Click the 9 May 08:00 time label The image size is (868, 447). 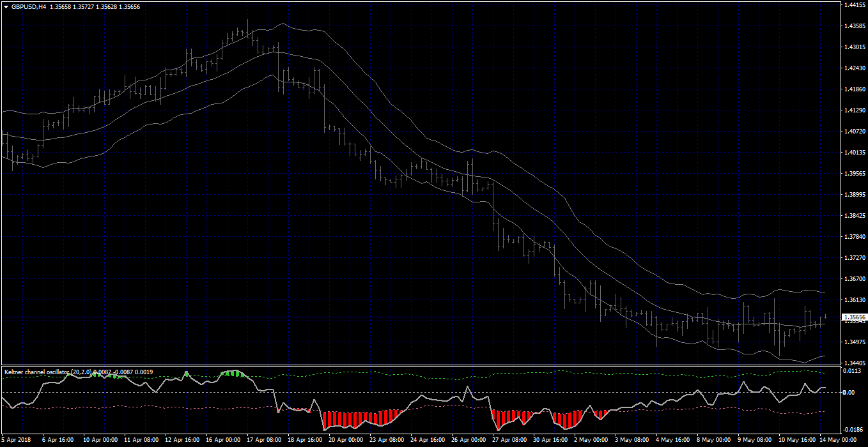pos(755,440)
